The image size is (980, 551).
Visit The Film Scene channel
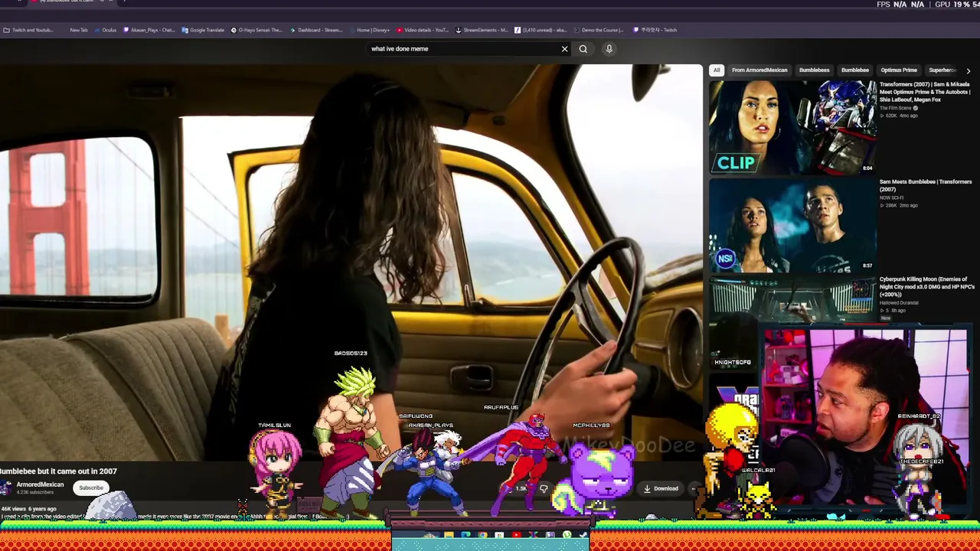(x=896, y=108)
